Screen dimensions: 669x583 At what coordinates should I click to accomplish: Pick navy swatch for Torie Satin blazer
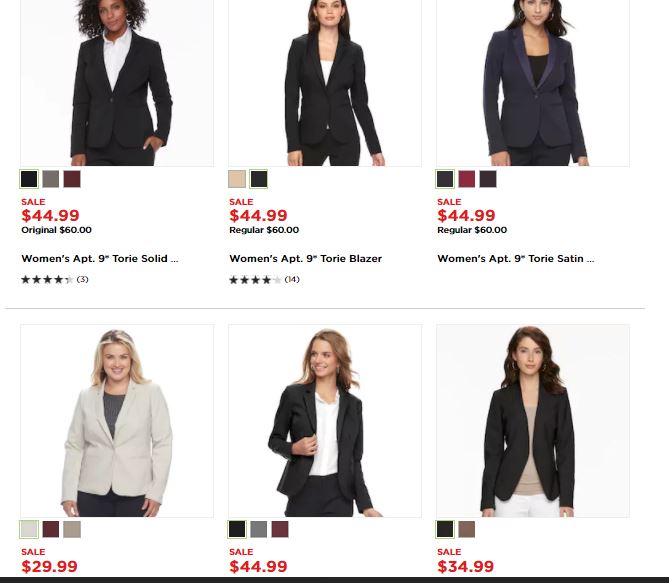pyautogui.click(x=445, y=179)
